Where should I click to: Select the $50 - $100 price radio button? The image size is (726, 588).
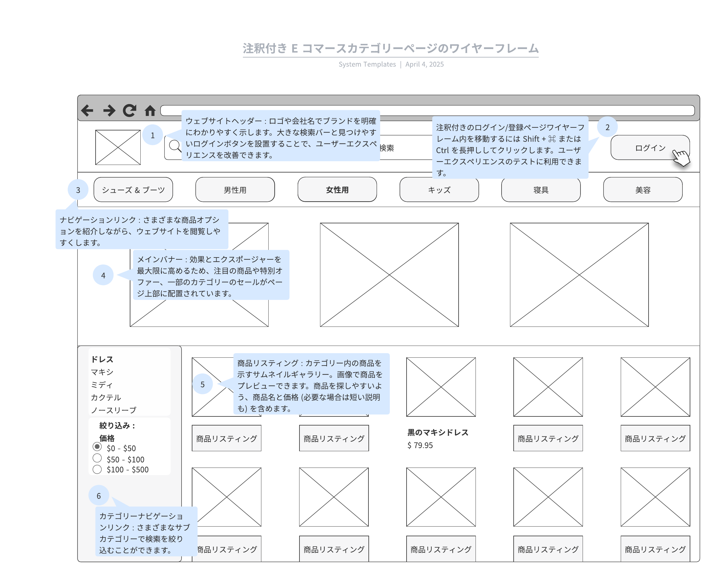[x=97, y=458]
